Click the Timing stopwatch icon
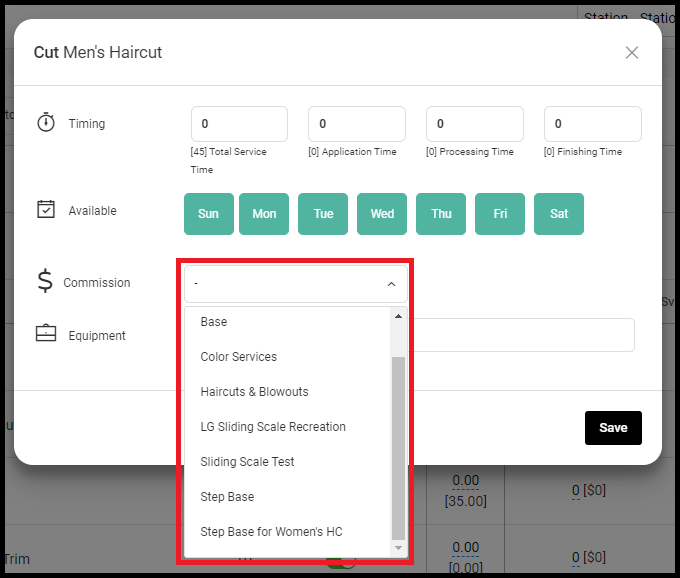This screenshot has width=680, height=578. [x=46, y=122]
